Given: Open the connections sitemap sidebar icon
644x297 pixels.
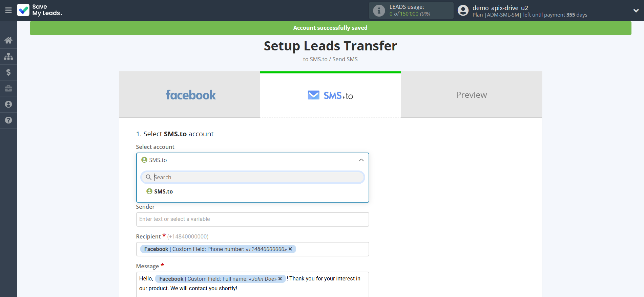Looking at the screenshot, I should pos(8,56).
